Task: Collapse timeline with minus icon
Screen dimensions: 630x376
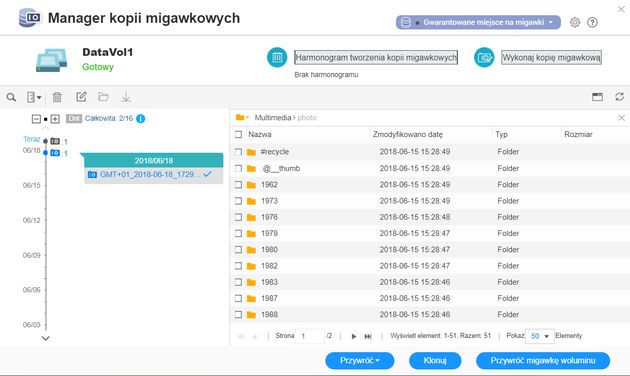Action: click(x=36, y=119)
